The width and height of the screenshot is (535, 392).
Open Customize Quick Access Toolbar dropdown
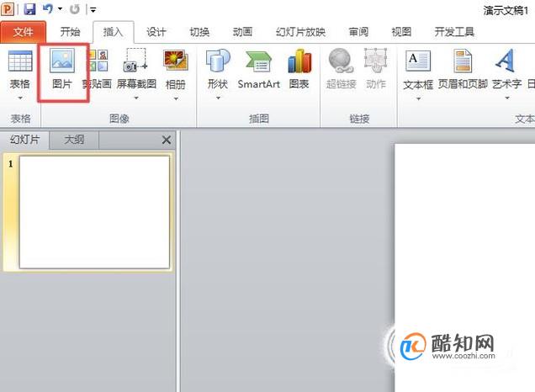click(93, 9)
